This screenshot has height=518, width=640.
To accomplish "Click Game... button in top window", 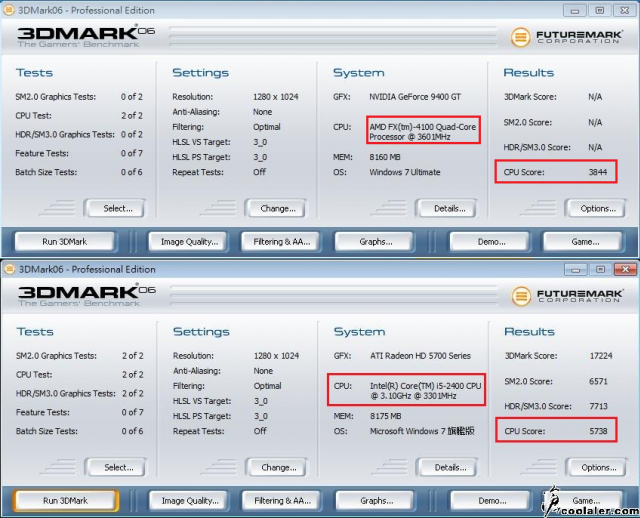I will (583, 241).
